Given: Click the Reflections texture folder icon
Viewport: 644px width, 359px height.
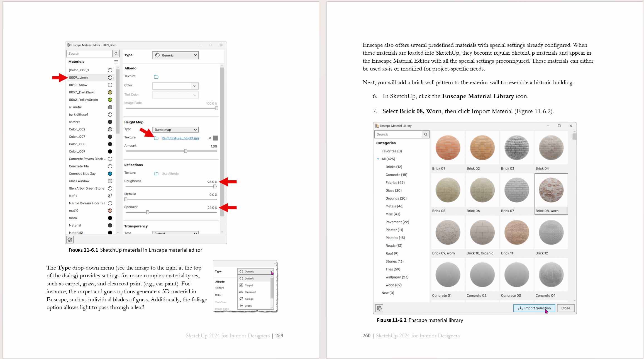Looking at the screenshot, I should point(156,173).
